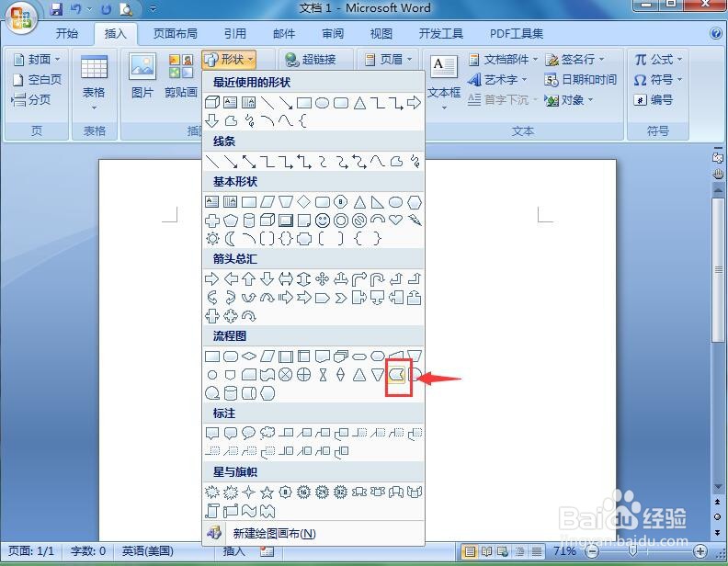Select the moon shape
The width and height of the screenshot is (728, 566).
(231, 239)
